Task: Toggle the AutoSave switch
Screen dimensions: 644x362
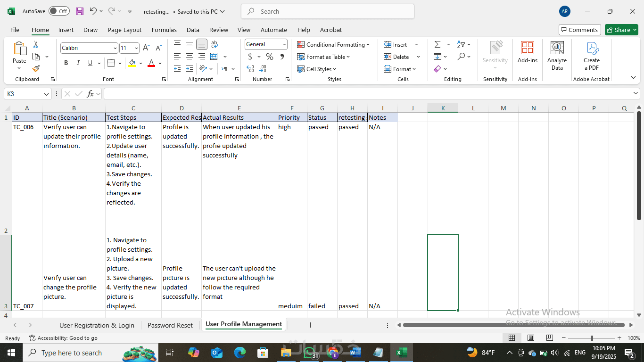Action: coord(59,11)
